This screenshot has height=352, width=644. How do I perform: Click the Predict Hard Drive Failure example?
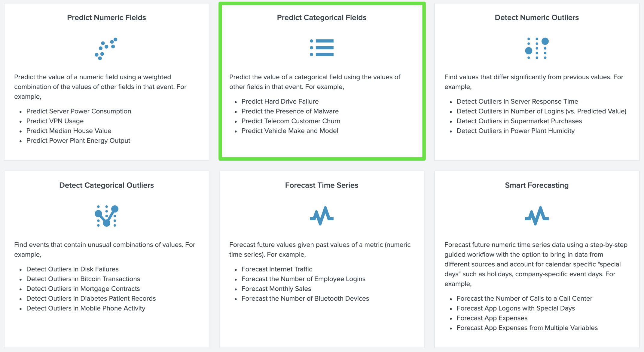click(280, 101)
